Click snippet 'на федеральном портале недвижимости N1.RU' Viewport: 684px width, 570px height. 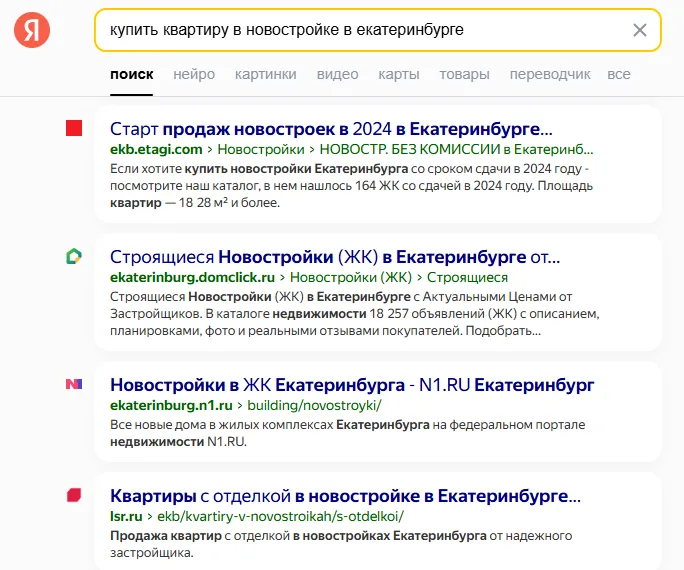[347, 433]
